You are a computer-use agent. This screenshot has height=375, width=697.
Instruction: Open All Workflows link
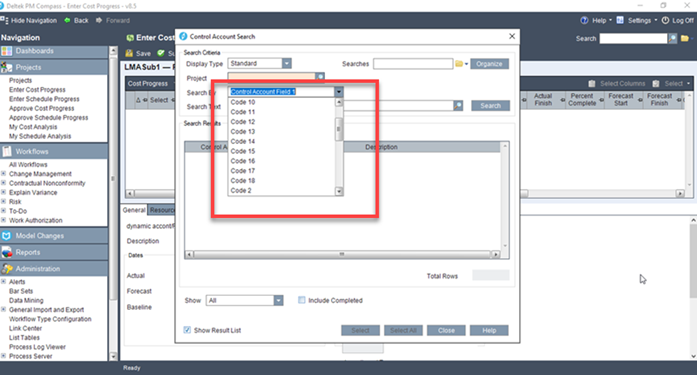(x=28, y=164)
